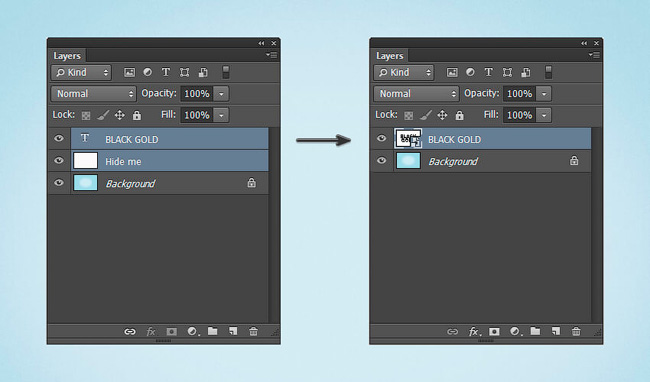Click Opacity value field in left panel
650x382 pixels.
pos(197,94)
